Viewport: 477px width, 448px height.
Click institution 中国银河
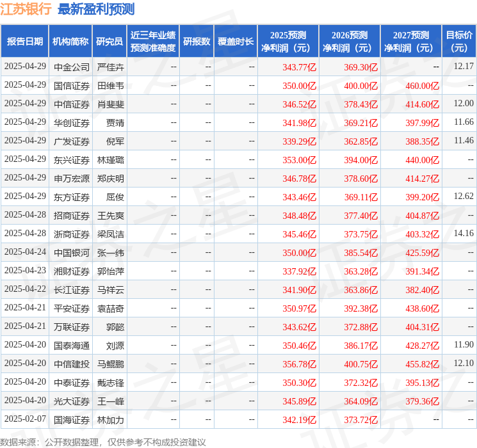pos(72,253)
